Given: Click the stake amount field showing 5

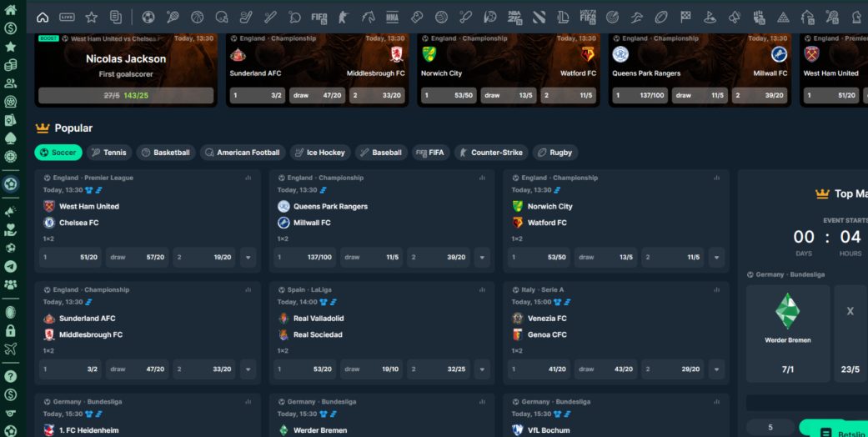Looking at the screenshot, I should pos(770,427).
